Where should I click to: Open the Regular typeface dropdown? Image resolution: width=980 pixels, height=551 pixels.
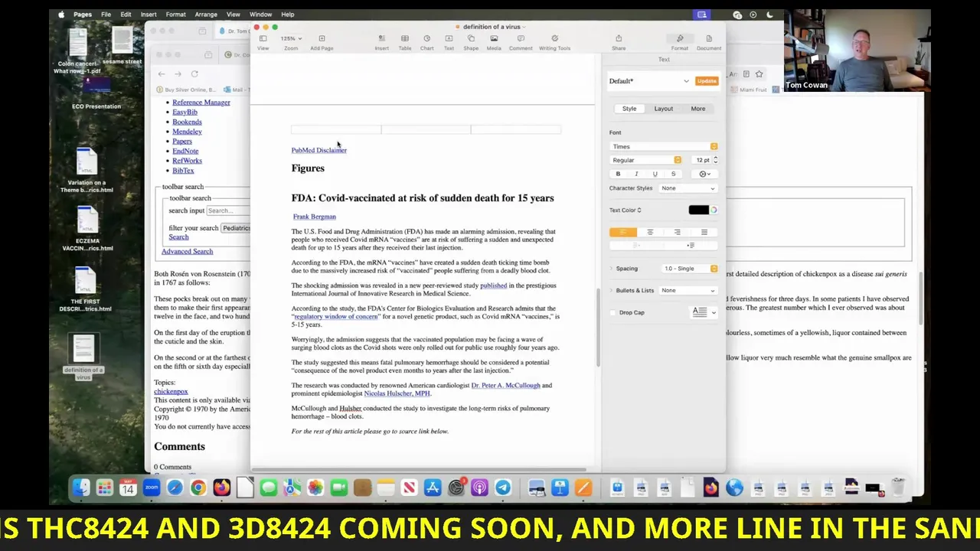pyautogui.click(x=646, y=160)
